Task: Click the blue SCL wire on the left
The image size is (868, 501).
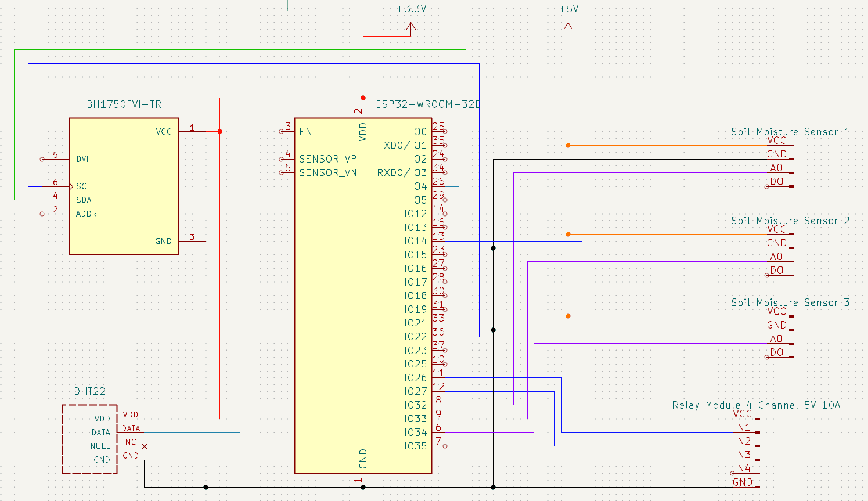Action: coord(28,116)
